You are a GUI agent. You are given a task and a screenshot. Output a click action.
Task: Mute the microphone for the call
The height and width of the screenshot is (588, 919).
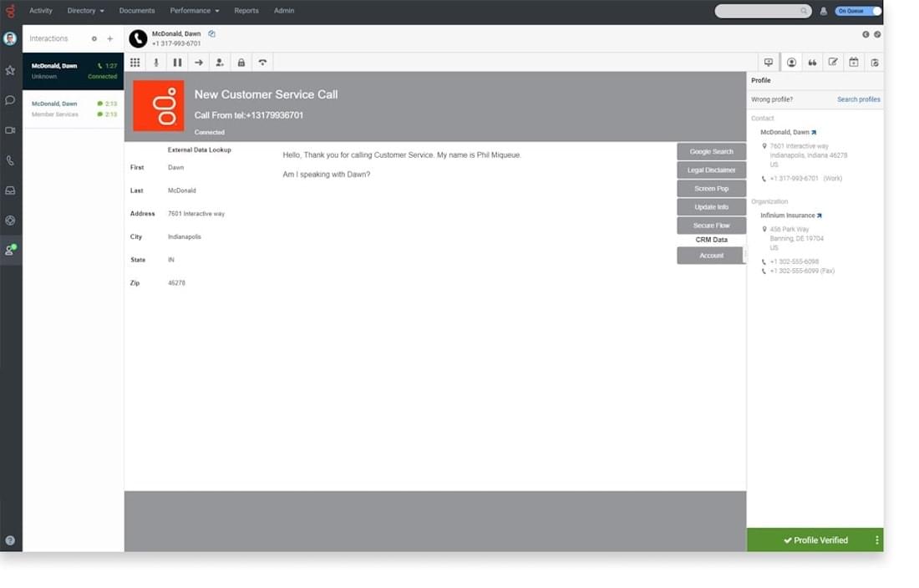click(156, 62)
